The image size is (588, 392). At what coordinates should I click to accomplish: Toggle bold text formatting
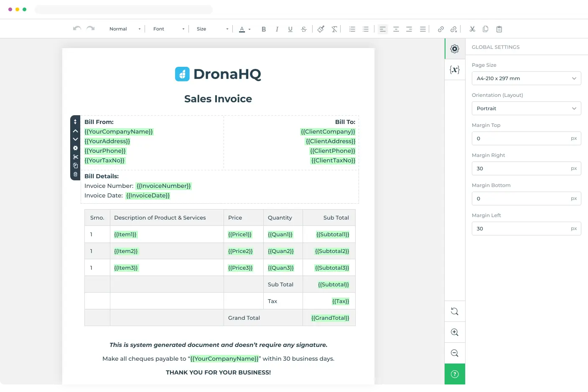[264, 29]
